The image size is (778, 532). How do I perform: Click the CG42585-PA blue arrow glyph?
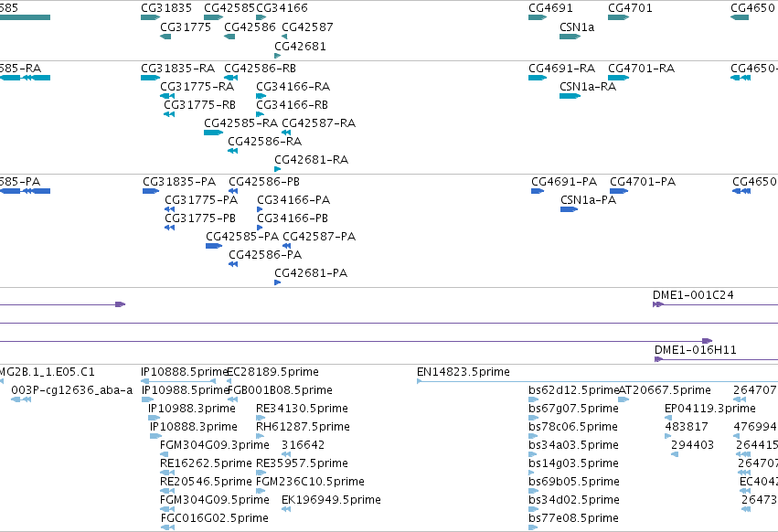(214, 246)
